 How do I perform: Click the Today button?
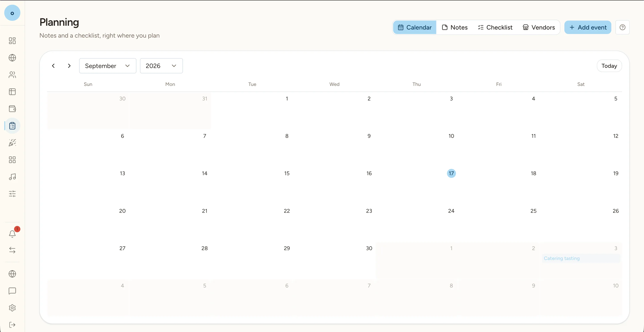coord(609,66)
